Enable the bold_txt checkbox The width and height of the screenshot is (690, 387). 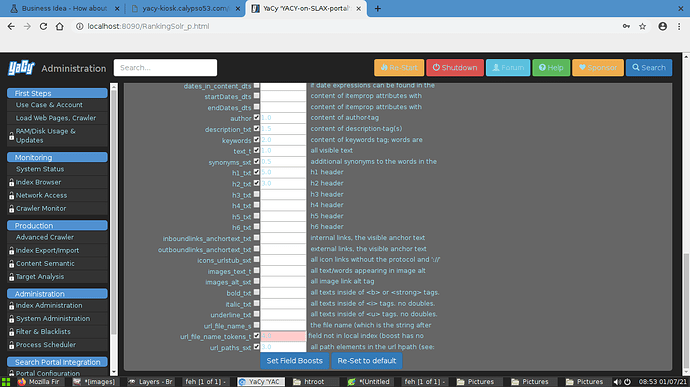257,292
